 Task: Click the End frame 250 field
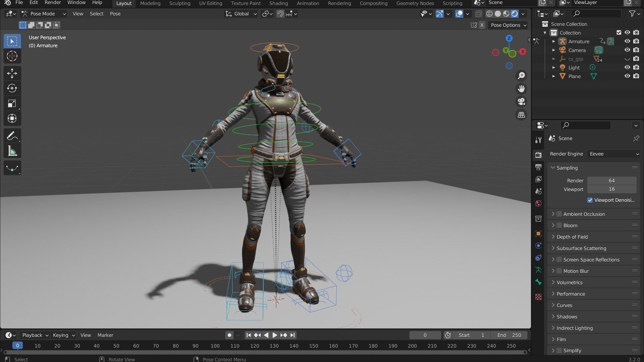point(509,335)
